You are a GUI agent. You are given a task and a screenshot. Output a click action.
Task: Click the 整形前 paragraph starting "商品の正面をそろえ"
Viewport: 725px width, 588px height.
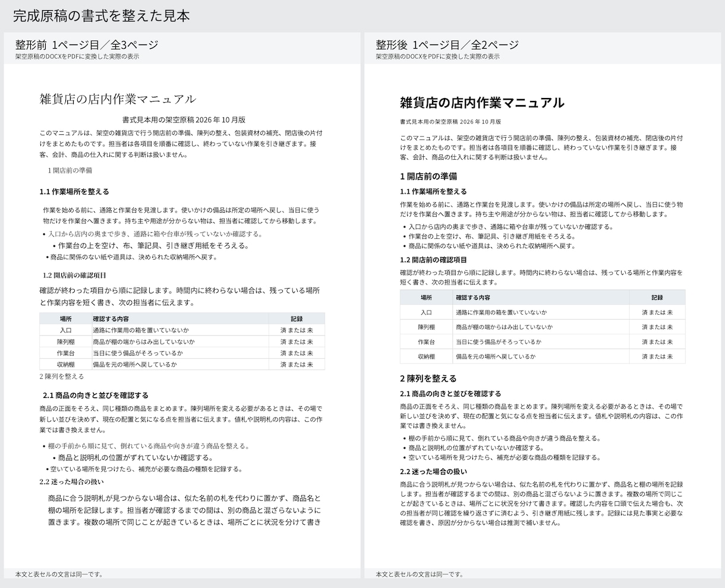coord(181,419)
